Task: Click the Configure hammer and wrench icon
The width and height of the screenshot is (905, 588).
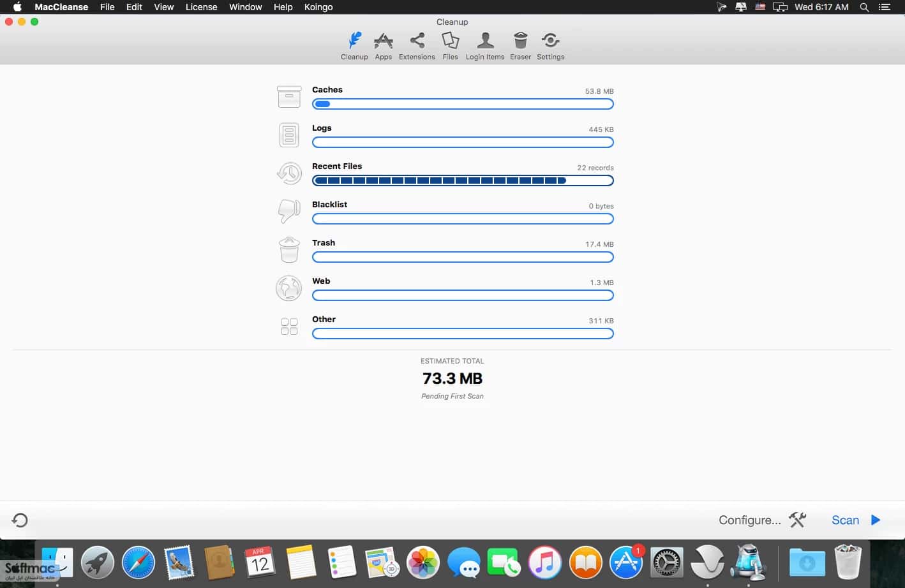Action: (798, 520)
